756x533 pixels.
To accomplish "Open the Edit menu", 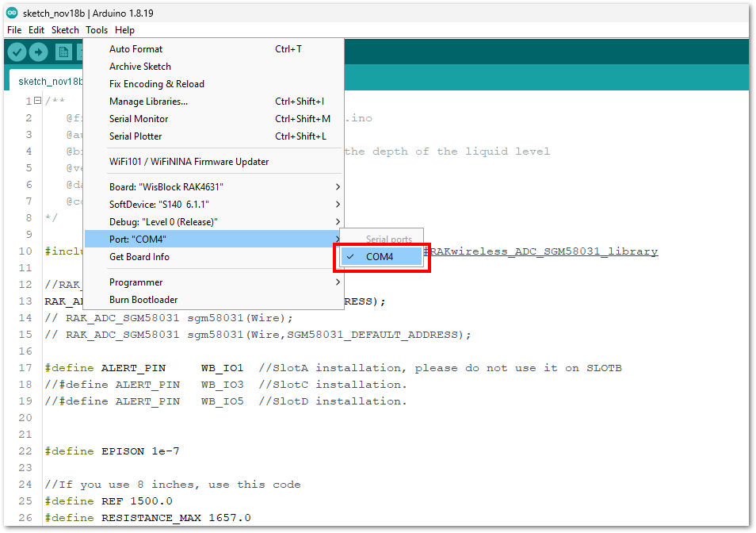I will tap(36, 30).
